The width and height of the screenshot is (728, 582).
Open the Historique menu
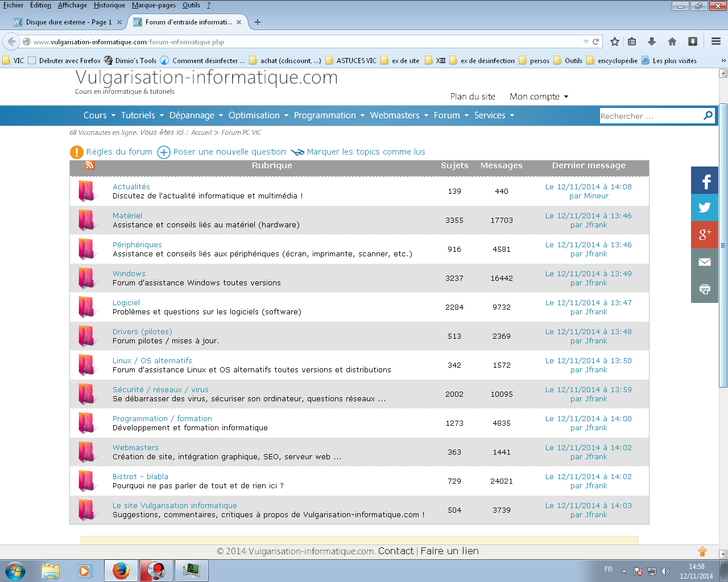tap(109, 5)
